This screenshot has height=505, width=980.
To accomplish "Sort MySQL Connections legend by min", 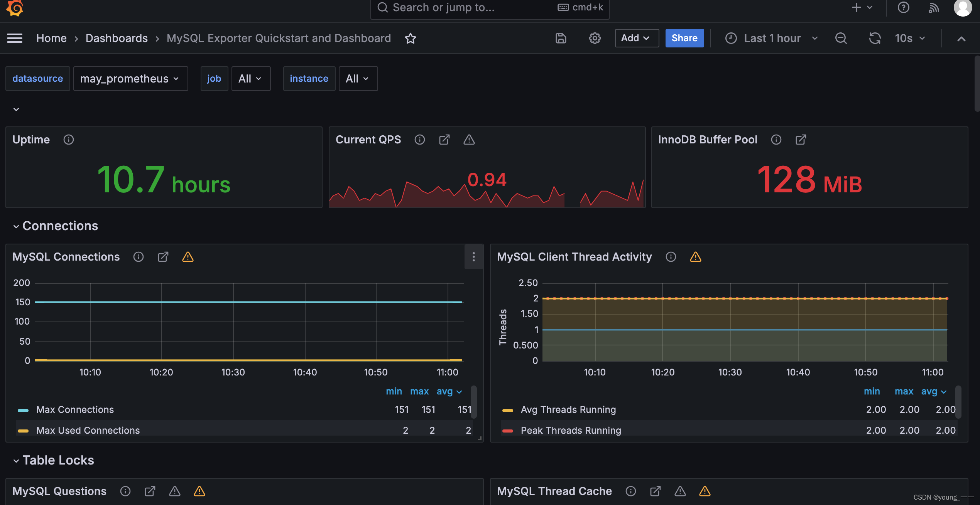I will coord(394,392).
